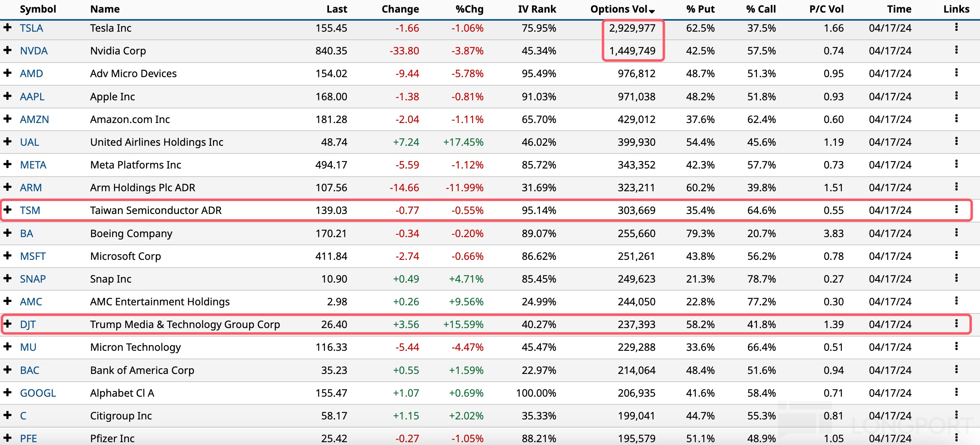Viewport: 980px width, 445px height.
Task: Sort by P/C Vol column header
Action: point(826,9)
